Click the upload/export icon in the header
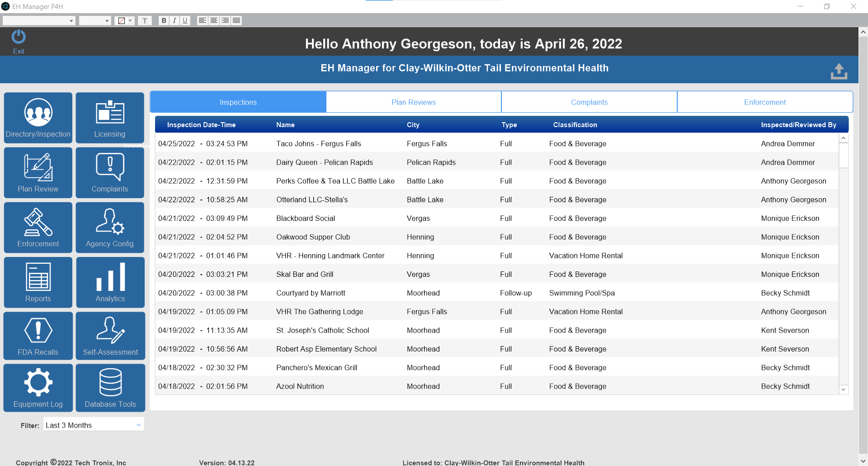Screen dimensions: 868x466 [x=839, y=71]
